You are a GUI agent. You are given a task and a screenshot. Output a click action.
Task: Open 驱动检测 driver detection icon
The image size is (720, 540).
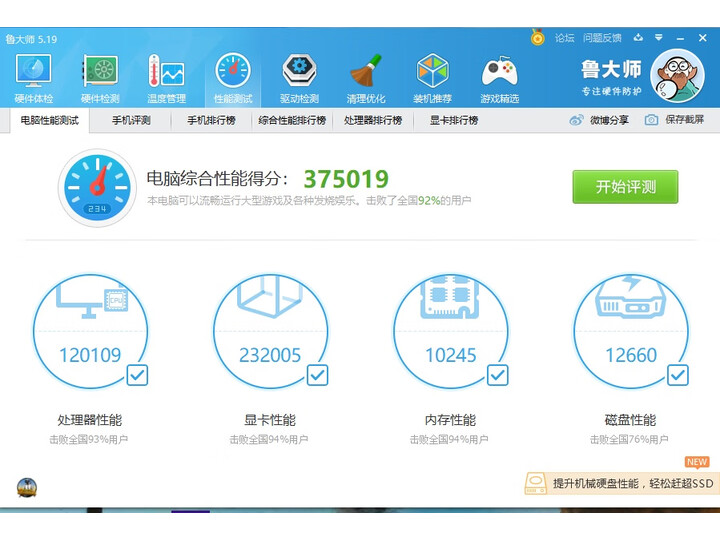pos(299,71)
